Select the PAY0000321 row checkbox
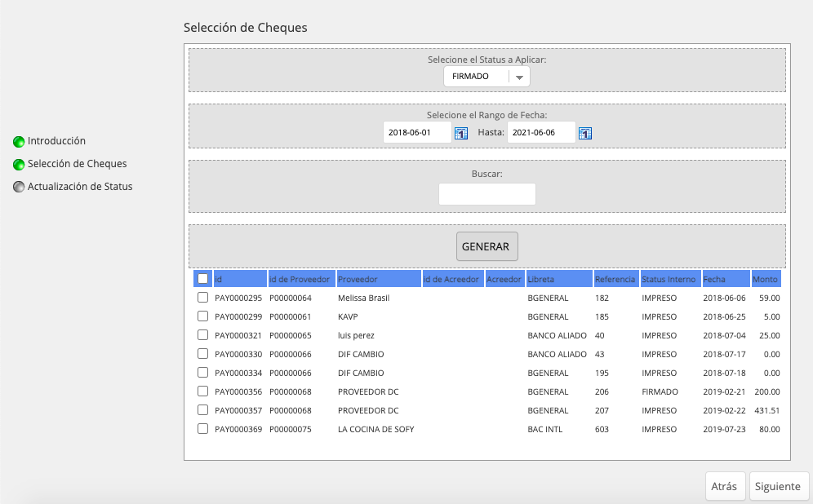The height and width of the screenshot is (504, 813). (202, 334)
